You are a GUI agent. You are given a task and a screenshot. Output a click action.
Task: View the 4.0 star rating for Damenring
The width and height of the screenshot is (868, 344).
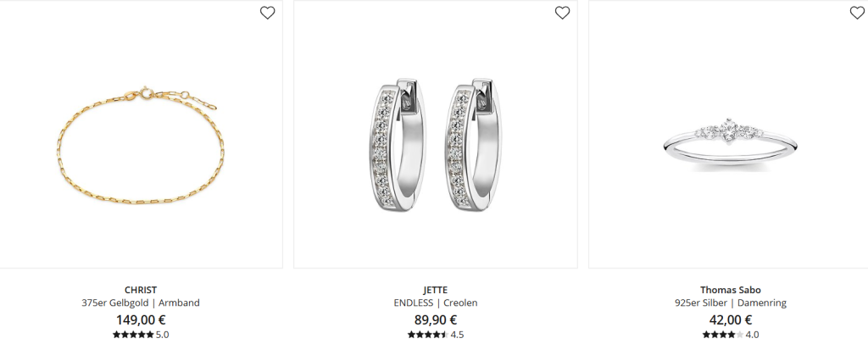pyautogui.click(x=730, y=335)
